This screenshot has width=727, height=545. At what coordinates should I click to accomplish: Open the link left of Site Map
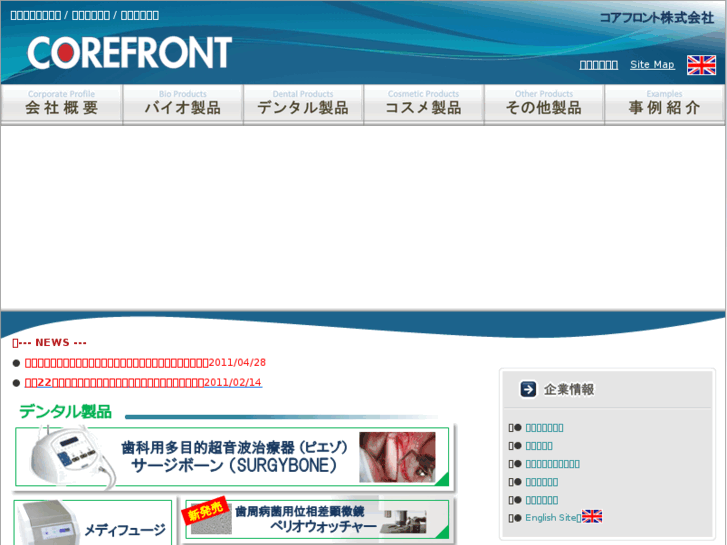[x=599, y=65]
